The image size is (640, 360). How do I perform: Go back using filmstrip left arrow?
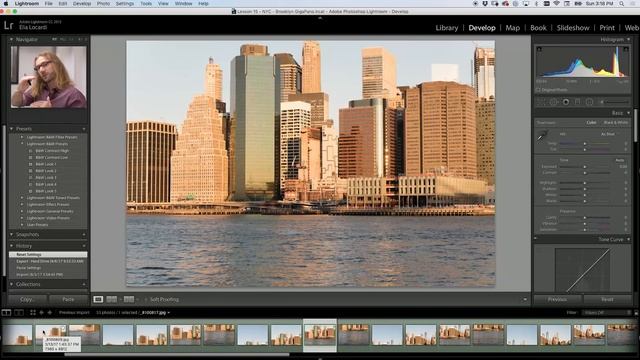(x=41, y=313)
